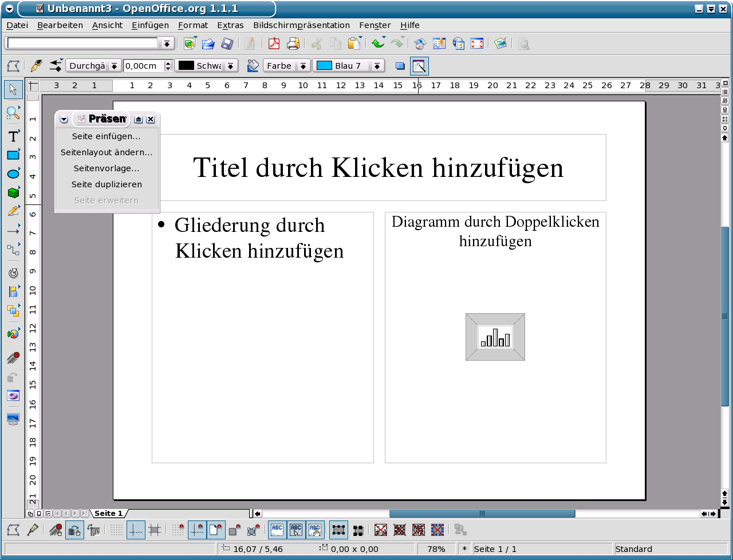Screen dimensions: 733x560
Task: Select the Rectangle drawing tool
Action: point(13,155)
